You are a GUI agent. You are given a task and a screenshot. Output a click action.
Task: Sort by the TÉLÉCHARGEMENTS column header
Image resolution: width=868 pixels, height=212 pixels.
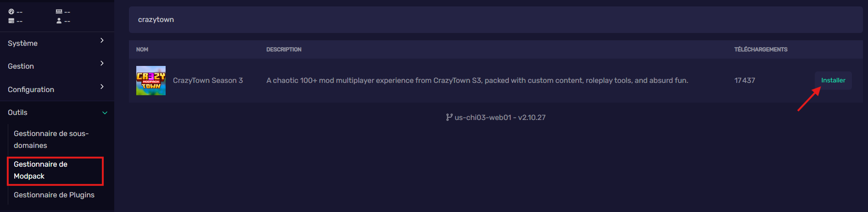pos(761,49)
